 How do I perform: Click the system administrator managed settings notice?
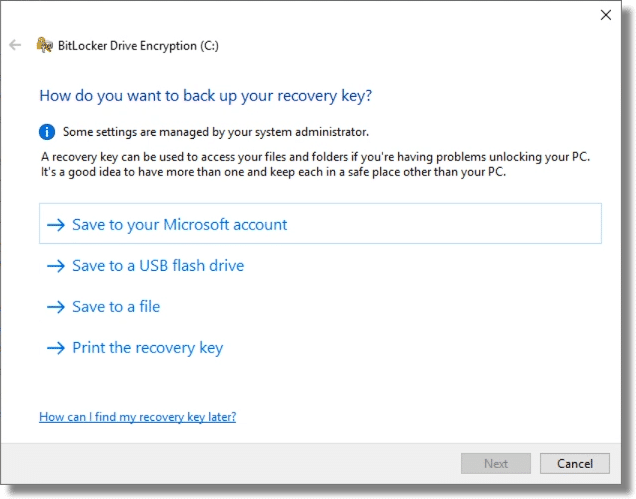pos(216,132)
